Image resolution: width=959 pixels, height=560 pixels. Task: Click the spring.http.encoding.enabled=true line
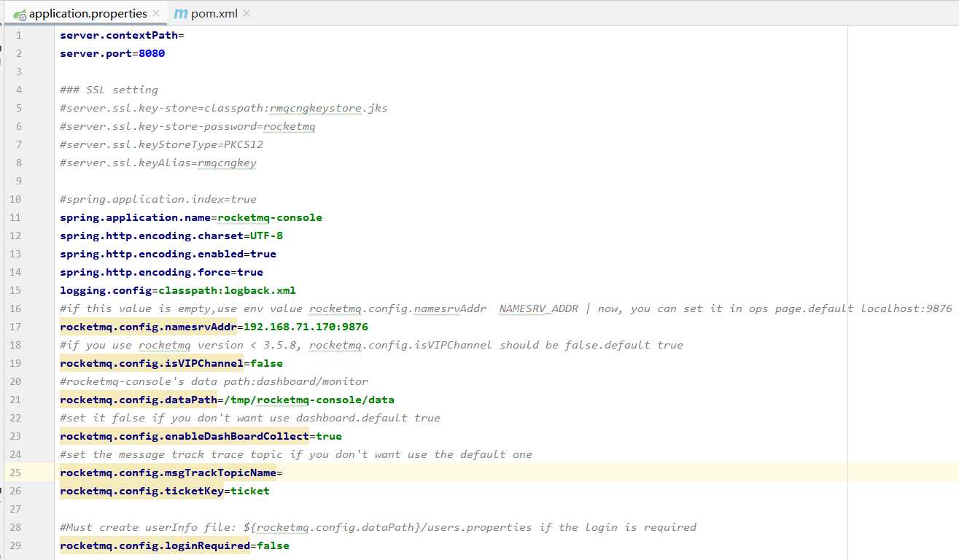click(x=168, y=254)
